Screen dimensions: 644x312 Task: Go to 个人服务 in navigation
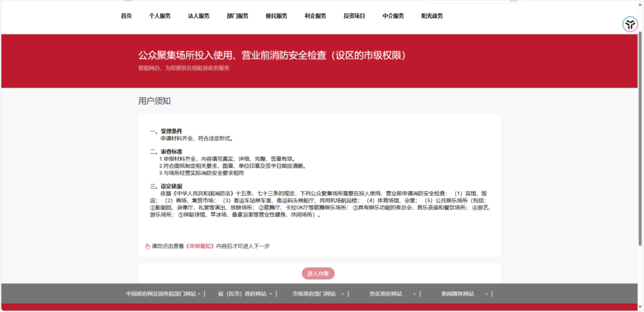[x=159, y=16]
